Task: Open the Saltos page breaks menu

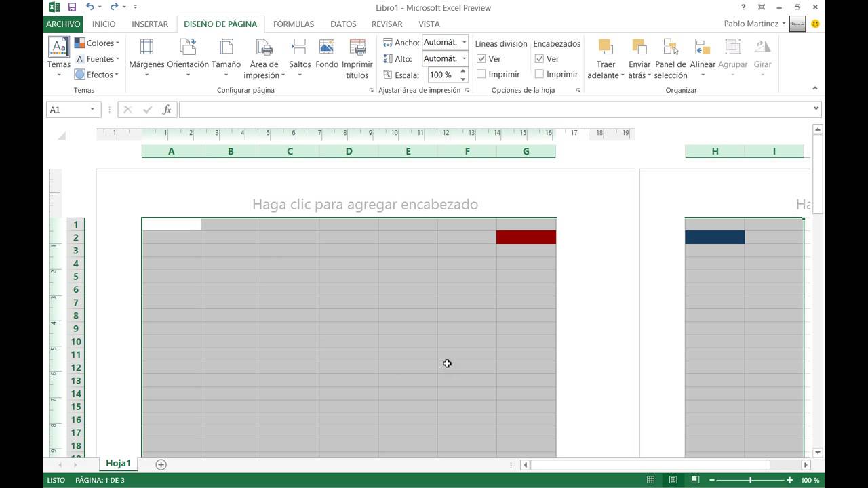Action: [x=300, y=58]
